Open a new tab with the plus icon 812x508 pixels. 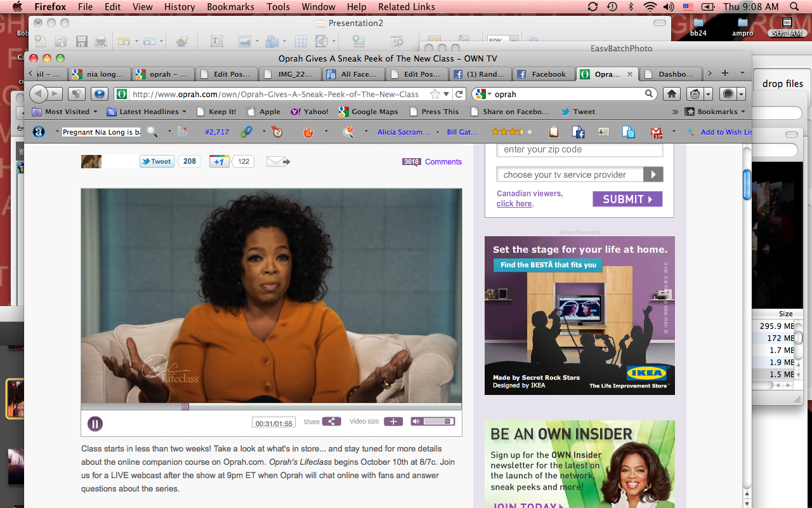click(x=725, y=73)
